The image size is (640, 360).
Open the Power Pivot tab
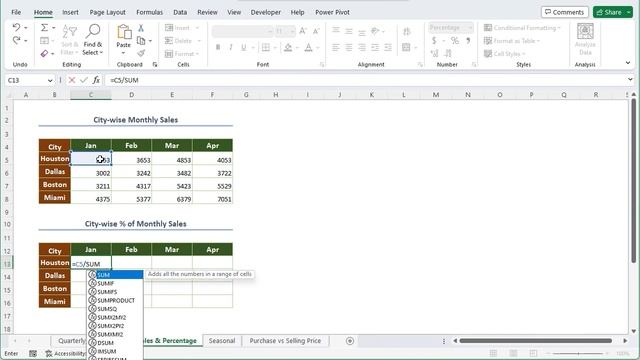point(332,12)
